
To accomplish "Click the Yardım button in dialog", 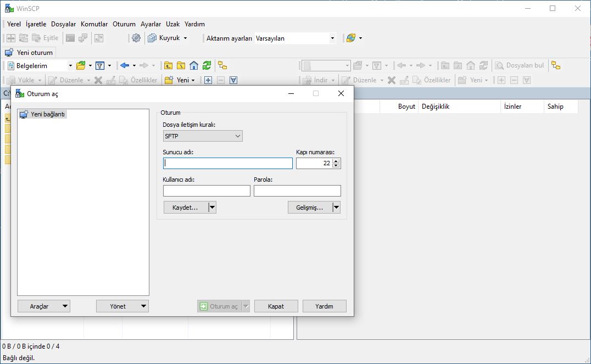I will tap(324, 306).
